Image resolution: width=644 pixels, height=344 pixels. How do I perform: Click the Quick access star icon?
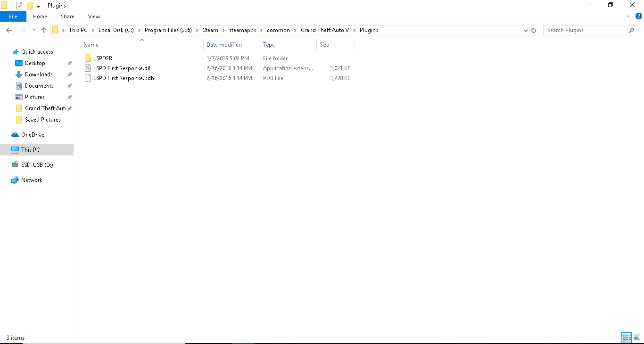[16, 52]
